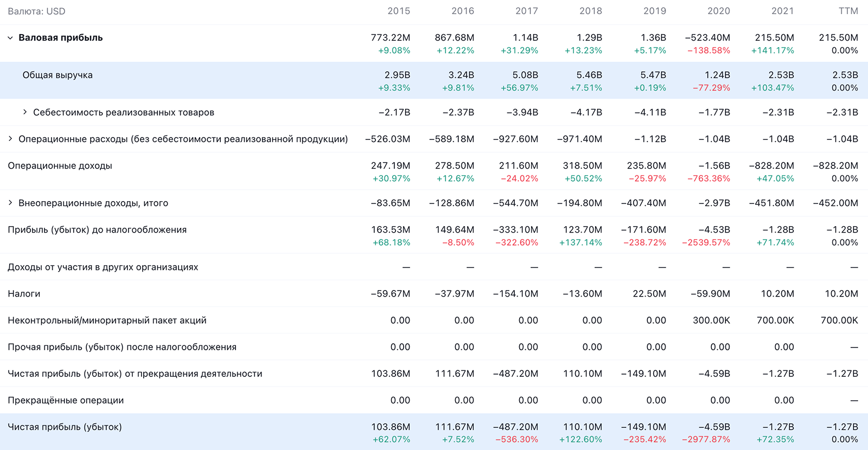The height and width of the screenshot is (450, 868).
Task: Click the −2977.87% net income change
Action: click(706, 440)
